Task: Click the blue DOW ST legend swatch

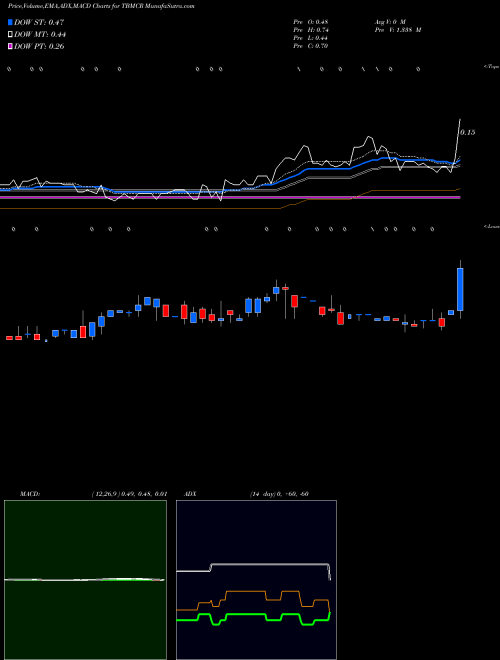Action: click(x=11, y=22)
